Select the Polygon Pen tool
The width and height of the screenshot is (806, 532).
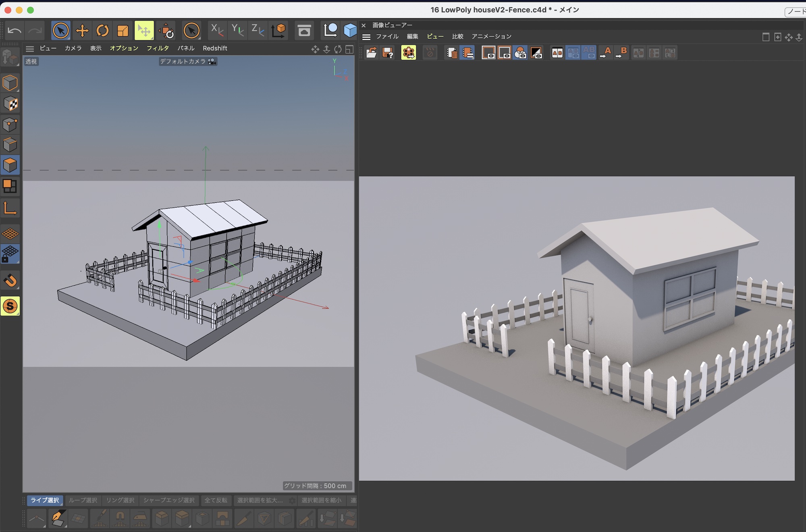[58, 519]
